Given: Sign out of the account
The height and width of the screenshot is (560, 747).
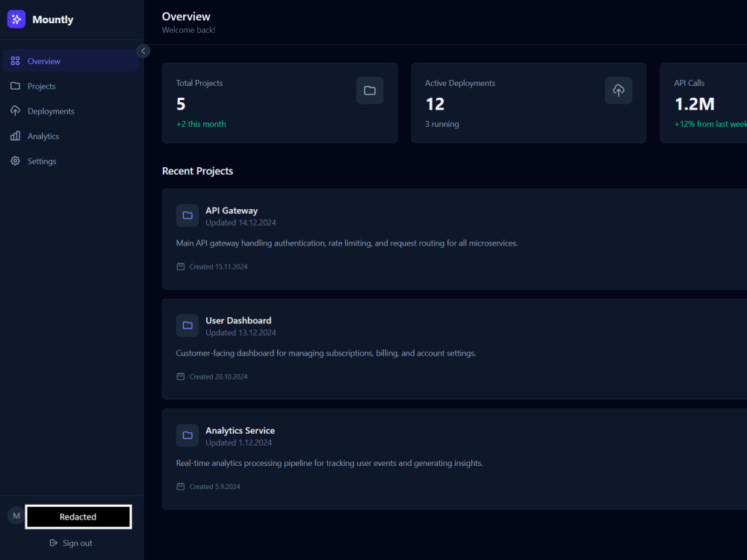Looking at the screenshot, I should pyautogui.click(x=71, y=543).
